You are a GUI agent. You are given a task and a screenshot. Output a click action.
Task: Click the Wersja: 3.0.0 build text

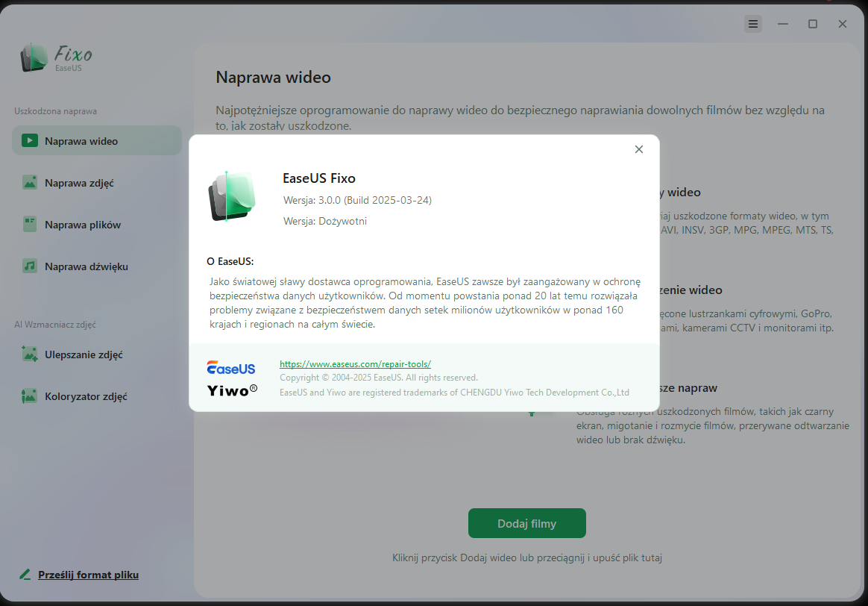click(x=357, y=200)
